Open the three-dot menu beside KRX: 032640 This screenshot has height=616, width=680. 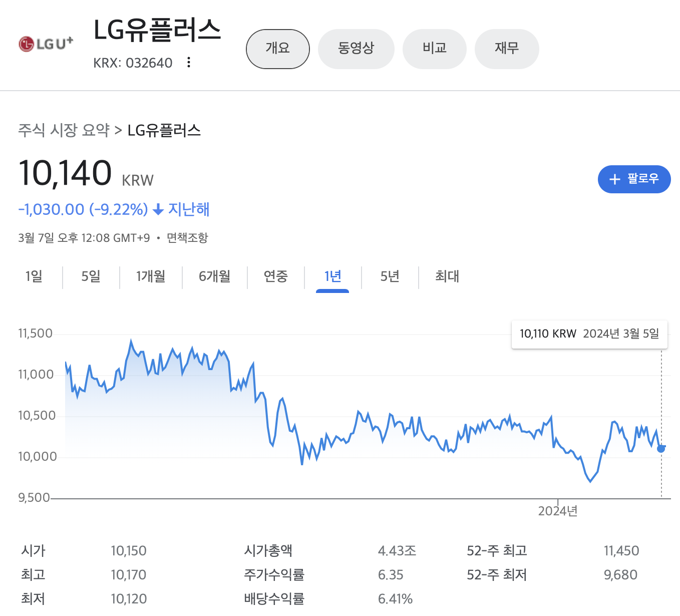pos(189,62)
